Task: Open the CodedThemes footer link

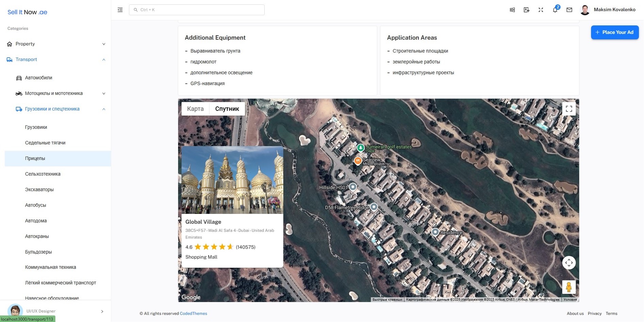Action: point(193,313)
